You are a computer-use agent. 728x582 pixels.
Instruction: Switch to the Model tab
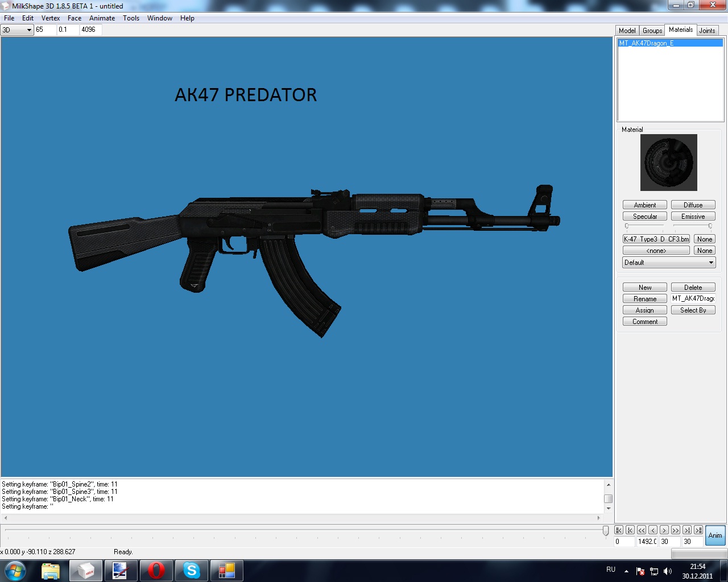pyautogui.click(x=627, y=31)
